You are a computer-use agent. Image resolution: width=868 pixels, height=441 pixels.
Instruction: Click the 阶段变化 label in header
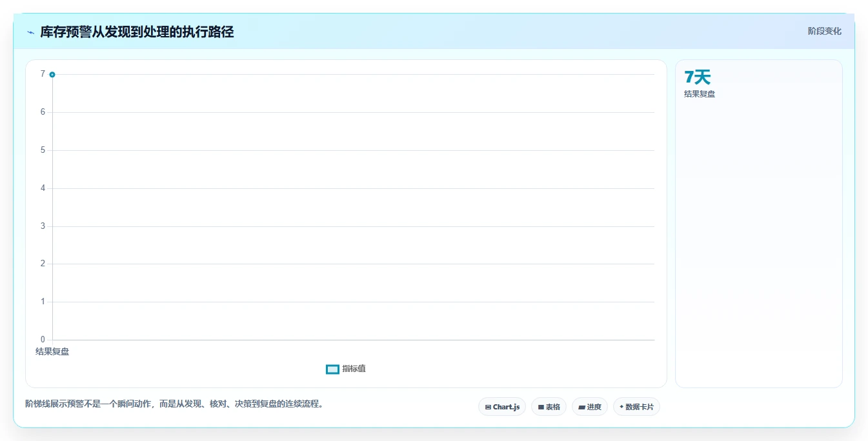coord(825,31)
